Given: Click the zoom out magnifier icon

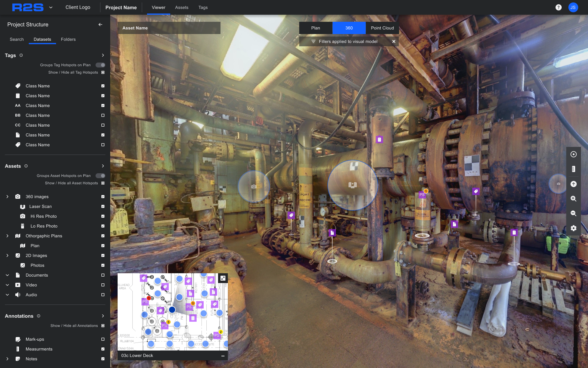Looking at the screenshot, I should coord(573,213).
